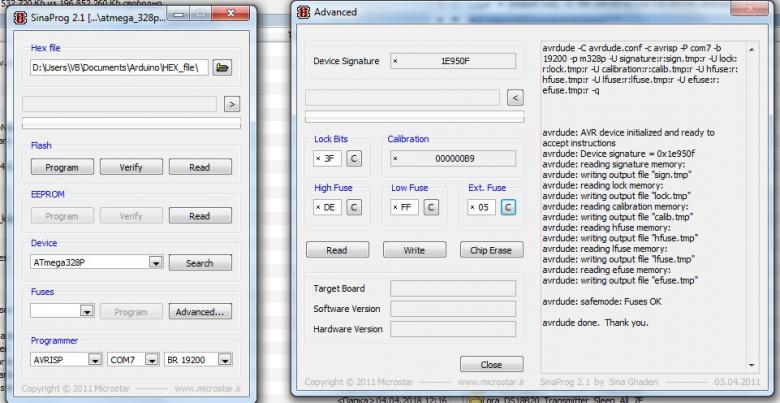Click the Low Fuse value field FF

click(x=404, y=207)
